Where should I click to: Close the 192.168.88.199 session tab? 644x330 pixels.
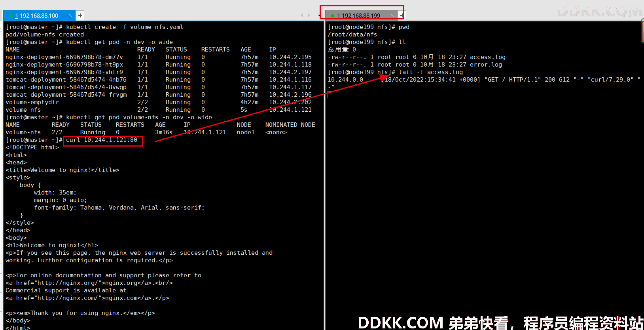(x=392, y=15)
